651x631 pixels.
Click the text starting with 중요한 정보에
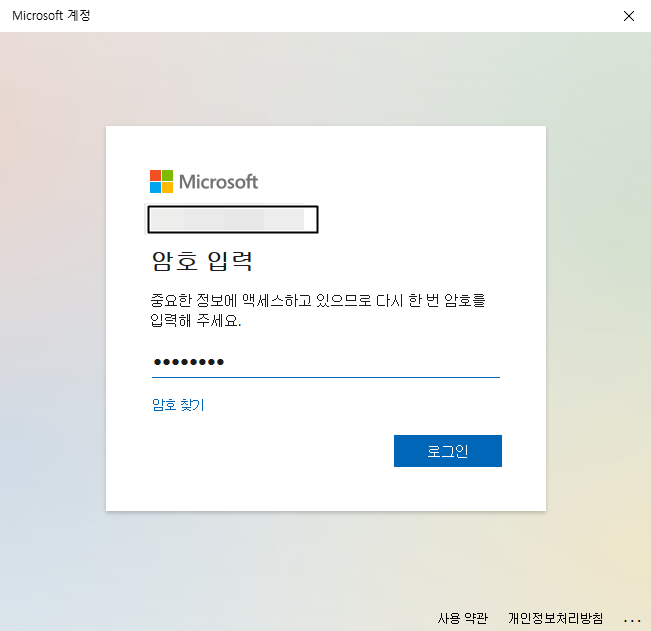point(317,310)
